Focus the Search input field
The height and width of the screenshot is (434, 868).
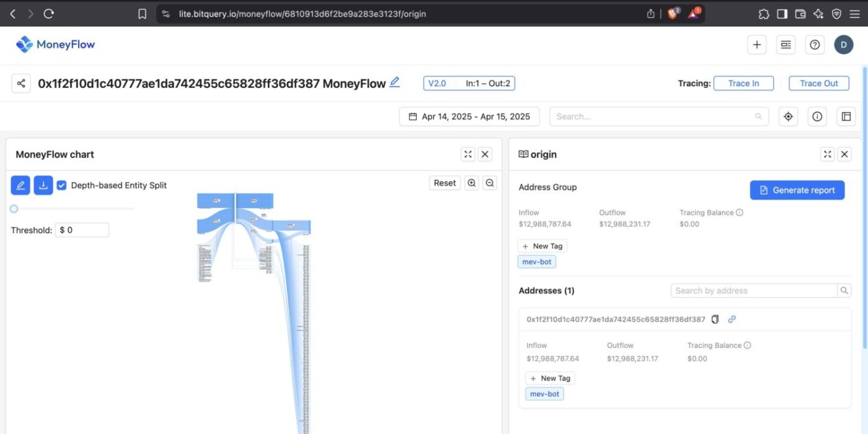point(659,117)
